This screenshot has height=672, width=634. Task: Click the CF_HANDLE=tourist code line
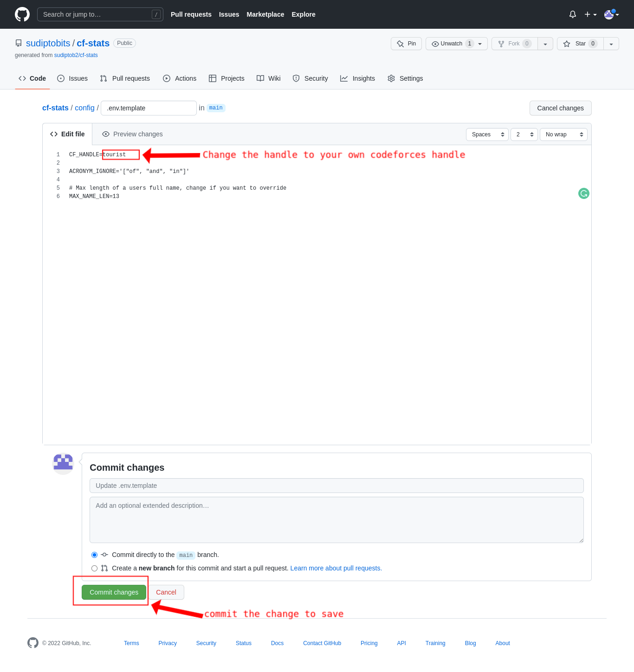click(x=97, y=154)
